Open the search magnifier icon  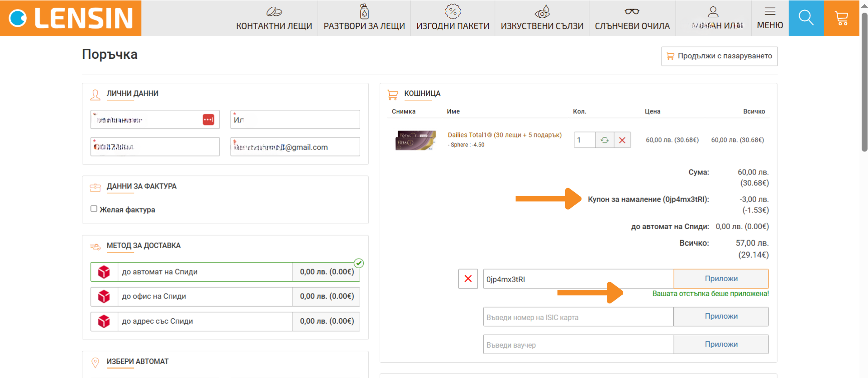806,18
